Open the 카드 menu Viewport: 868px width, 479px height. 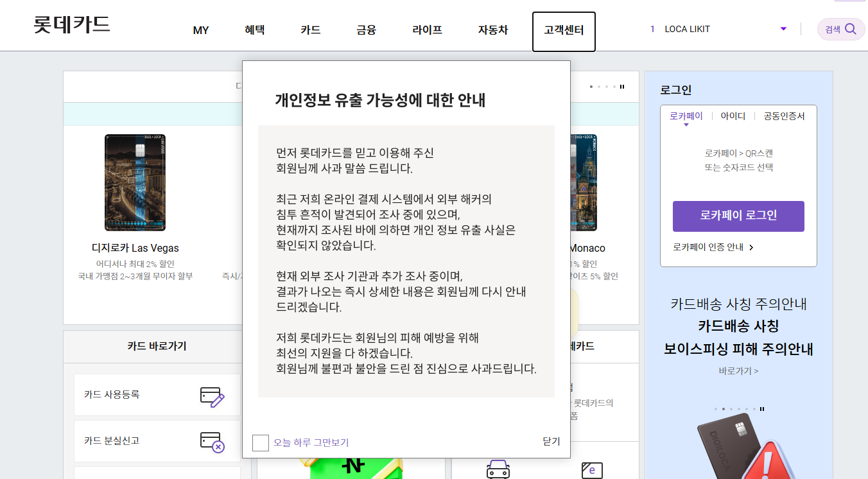[311, 30]
